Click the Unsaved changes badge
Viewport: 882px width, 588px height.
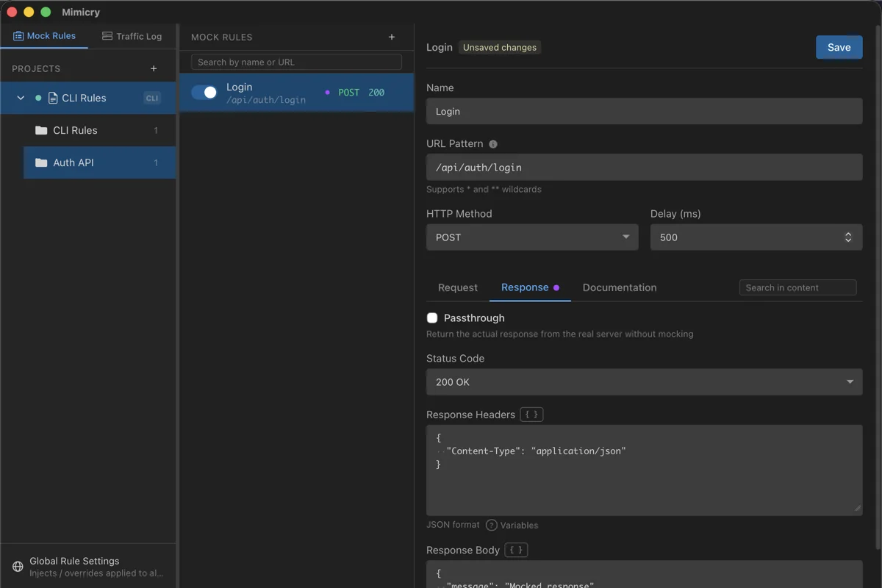click(x=500, y=47)
